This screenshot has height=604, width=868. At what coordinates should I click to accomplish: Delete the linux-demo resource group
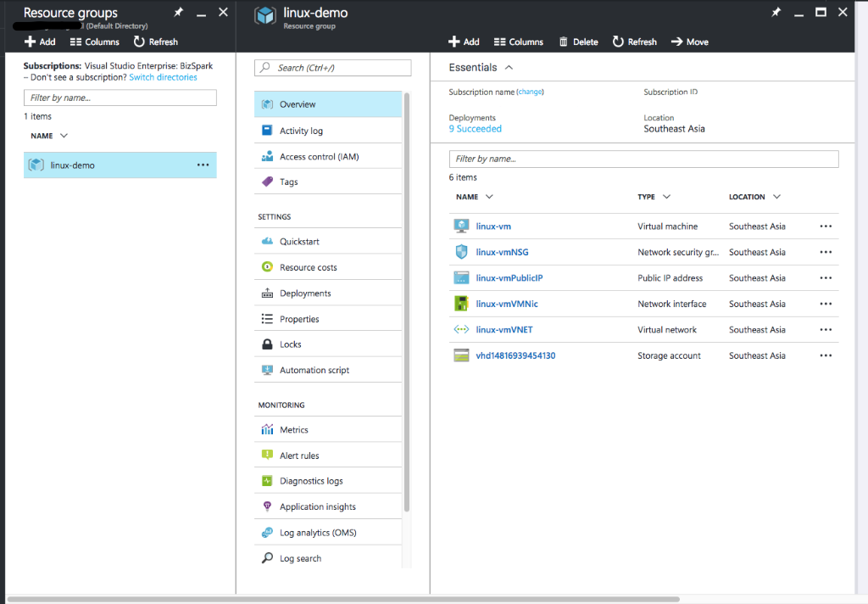(578, 42)
